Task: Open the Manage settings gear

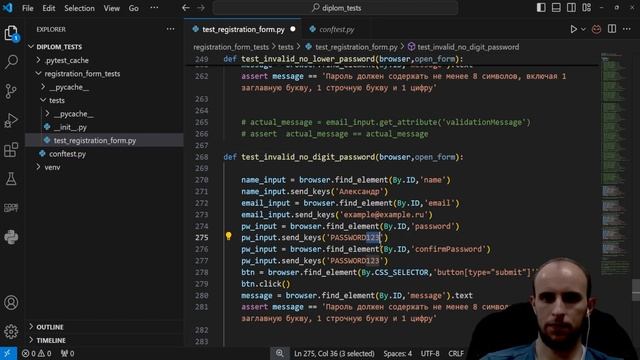Action: click(x=11, y=331)
